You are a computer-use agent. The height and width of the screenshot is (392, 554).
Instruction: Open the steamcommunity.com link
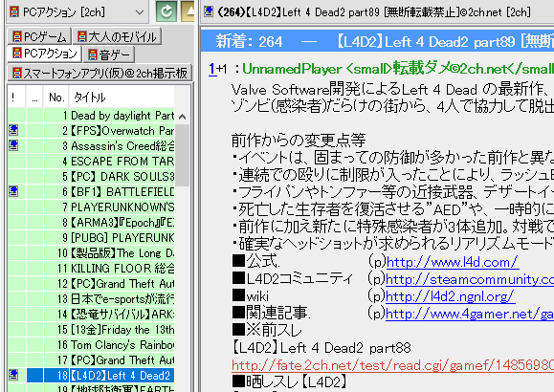coord(470,279)
